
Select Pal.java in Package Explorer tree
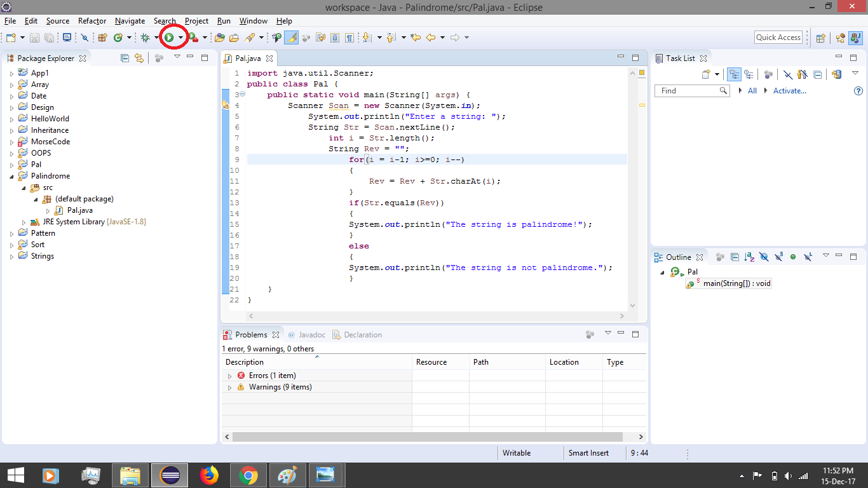pos(80,210)
